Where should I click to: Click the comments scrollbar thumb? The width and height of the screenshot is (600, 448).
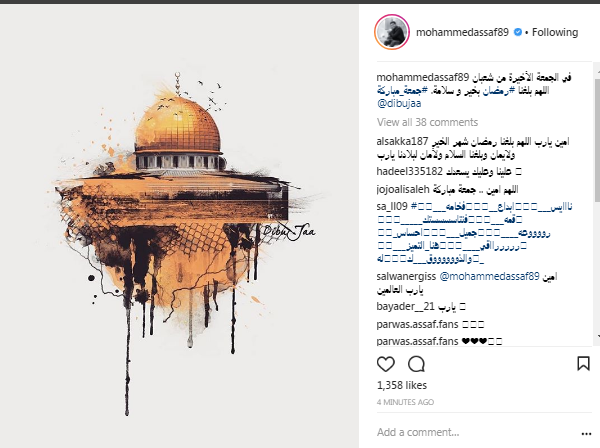tap(597, 140)
